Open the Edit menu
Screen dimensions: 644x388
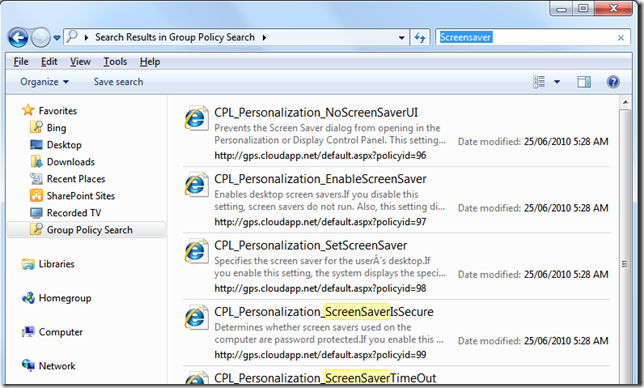pyautogui.click(x=49, y=62)
